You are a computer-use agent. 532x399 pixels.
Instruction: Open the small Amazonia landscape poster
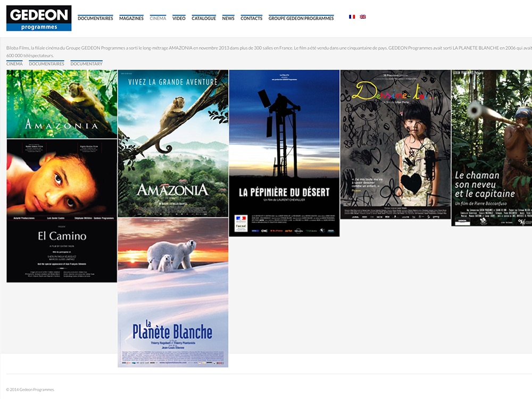[62, 104]
